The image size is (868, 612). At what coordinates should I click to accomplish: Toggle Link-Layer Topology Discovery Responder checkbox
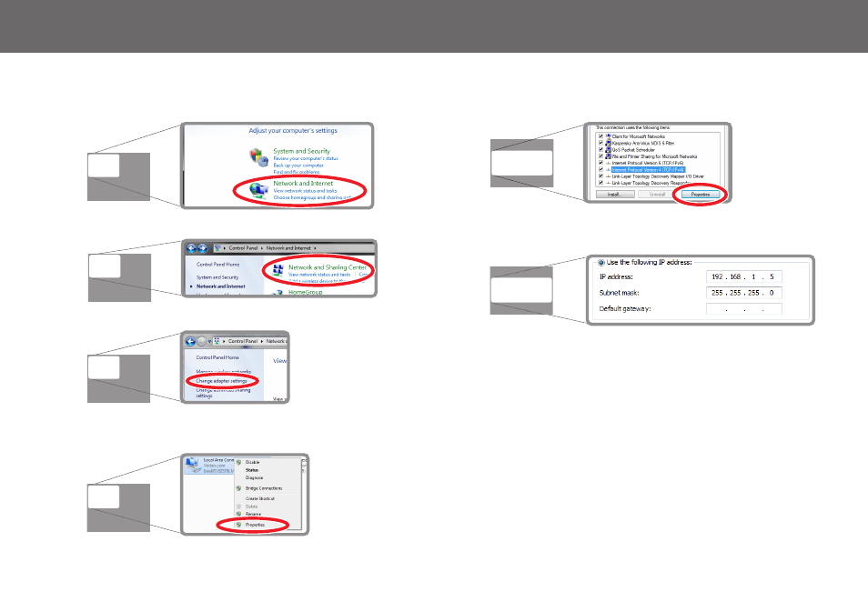point(601,183)
